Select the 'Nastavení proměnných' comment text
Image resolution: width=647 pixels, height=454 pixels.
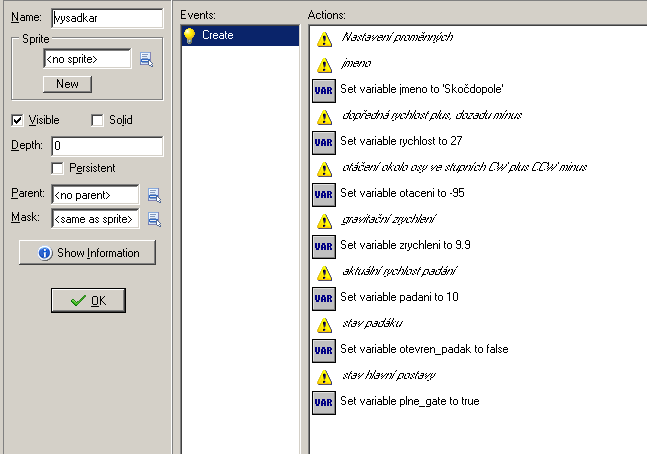point(397,37)
